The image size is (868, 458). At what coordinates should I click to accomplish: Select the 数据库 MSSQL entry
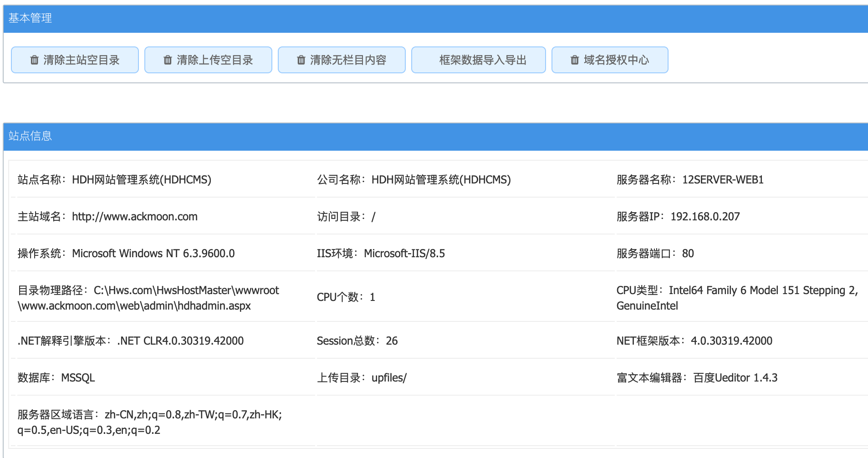pyautogui.click(x=78, y=378)
